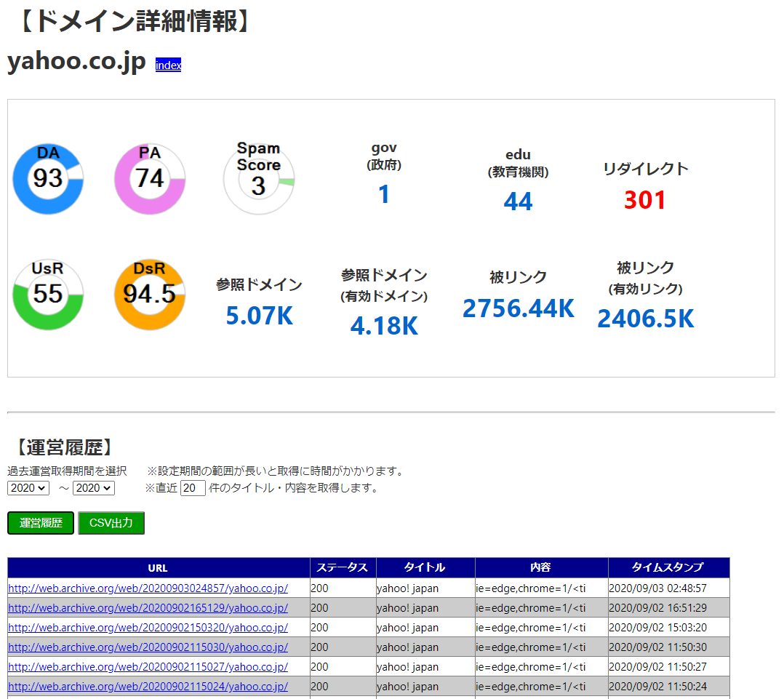Select timestamp 2020/09/03 02:48:57

658,588
